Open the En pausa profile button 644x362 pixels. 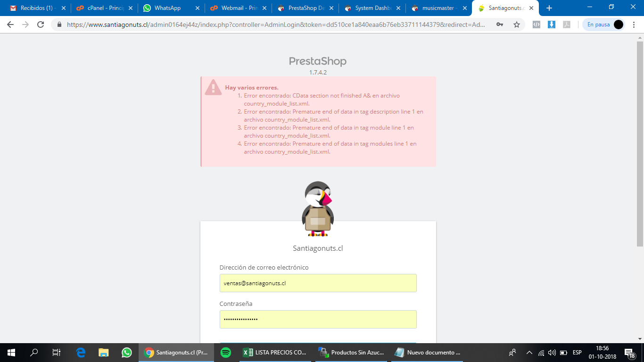[x=604, y=25]
